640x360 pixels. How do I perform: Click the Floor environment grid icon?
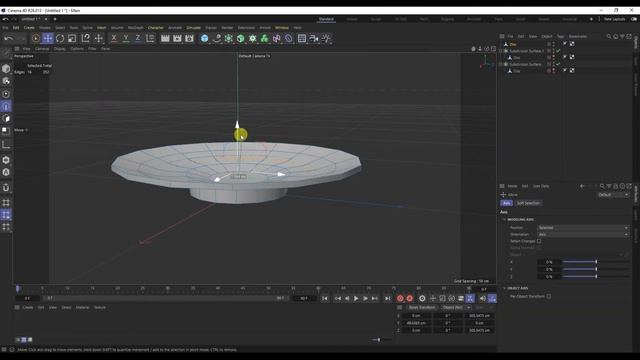pyautogui.click(x=302, y=38)
